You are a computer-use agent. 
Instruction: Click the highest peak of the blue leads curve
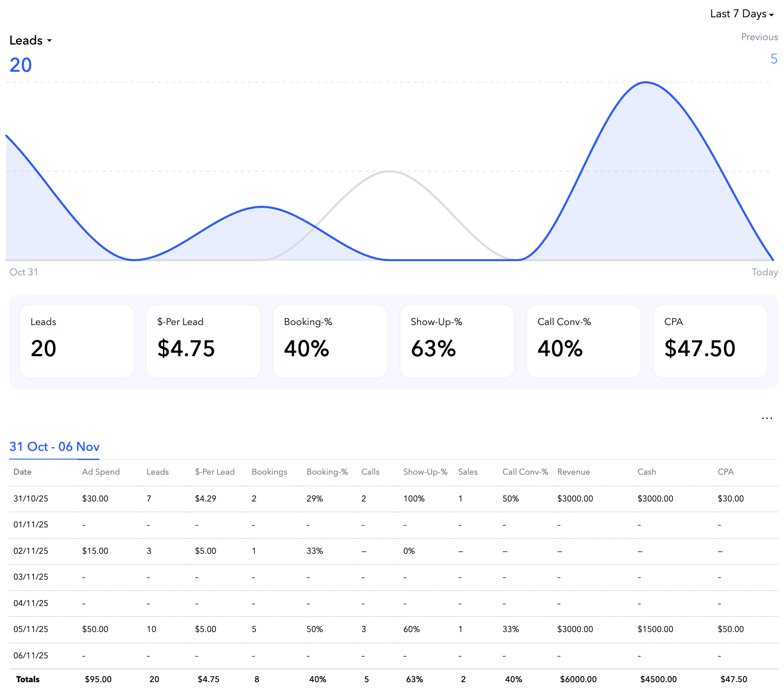[646, 82]
